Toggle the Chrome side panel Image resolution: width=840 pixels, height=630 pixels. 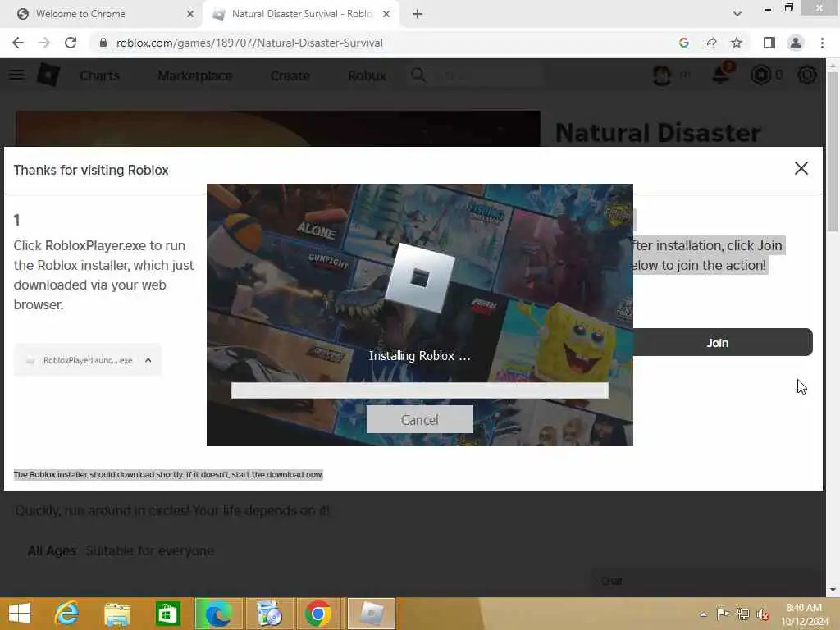[769, 43]
